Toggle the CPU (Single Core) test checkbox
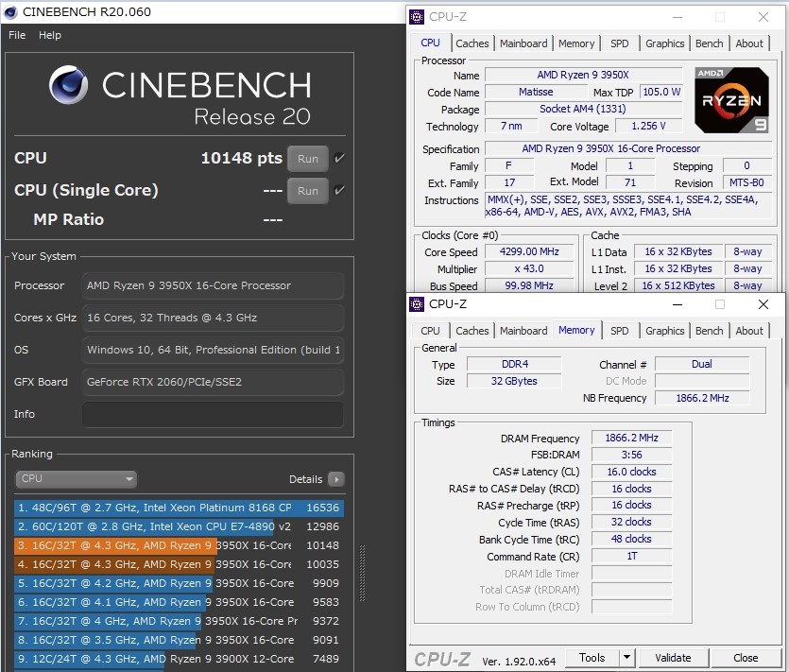The image size is (789, 672). 339,190
